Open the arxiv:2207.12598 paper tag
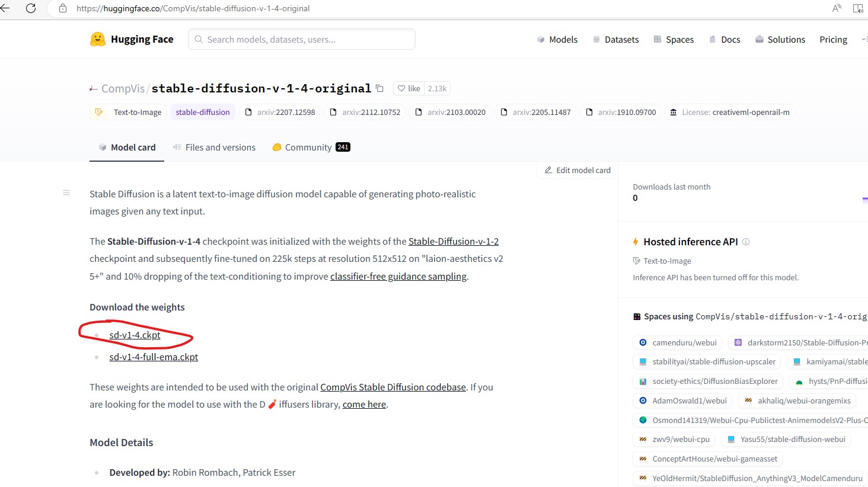Image resolution: width=868 pixels, height=487 pixels. (x=280, y=112)
